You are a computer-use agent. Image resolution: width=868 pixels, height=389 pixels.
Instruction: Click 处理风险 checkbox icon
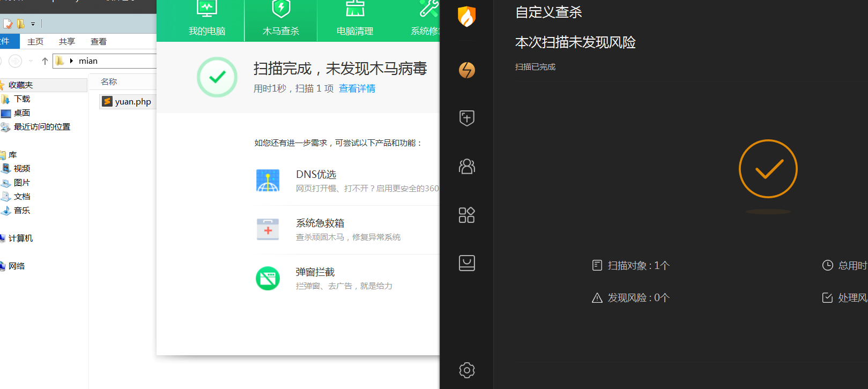click(828, 298)
